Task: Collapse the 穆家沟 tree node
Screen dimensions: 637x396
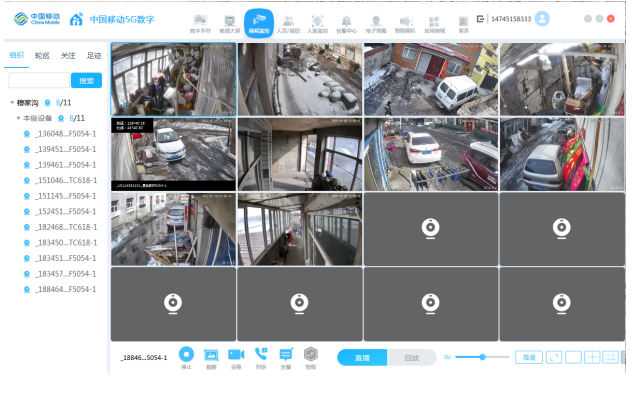Action: point(12,103)
